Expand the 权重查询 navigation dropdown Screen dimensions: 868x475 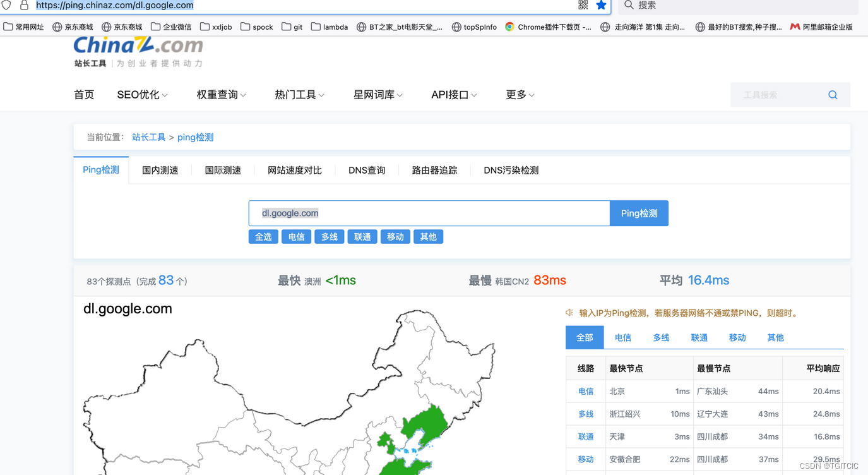tap(221, 95)
